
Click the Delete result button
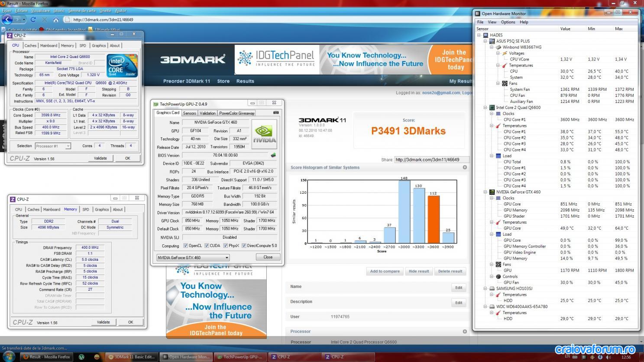coord(450,271)
